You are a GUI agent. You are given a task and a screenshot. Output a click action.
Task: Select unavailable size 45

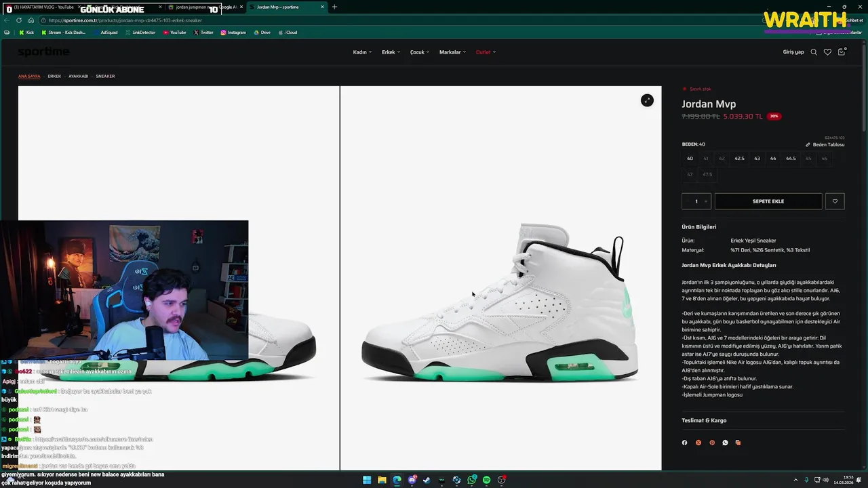[808, 159]
